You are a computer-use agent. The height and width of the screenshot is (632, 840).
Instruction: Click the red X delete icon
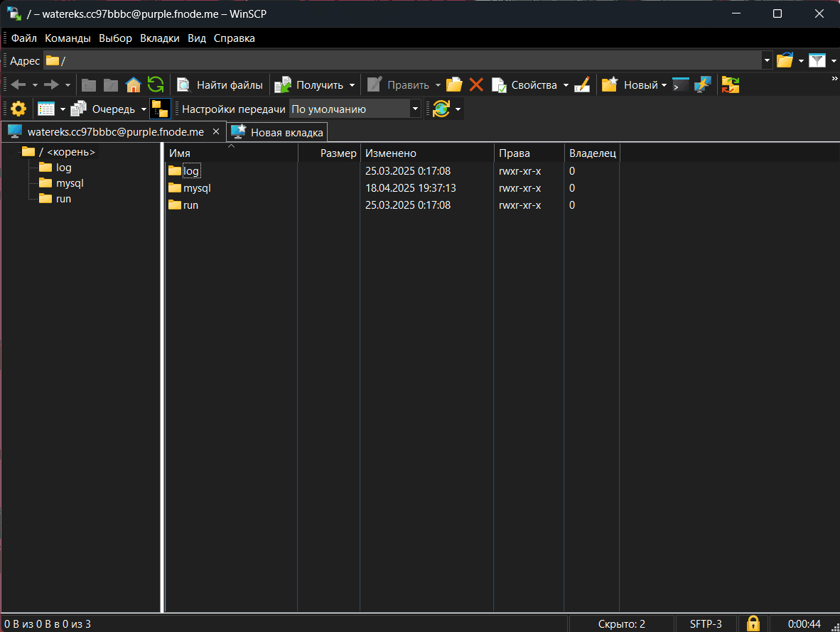click(476, 85)
